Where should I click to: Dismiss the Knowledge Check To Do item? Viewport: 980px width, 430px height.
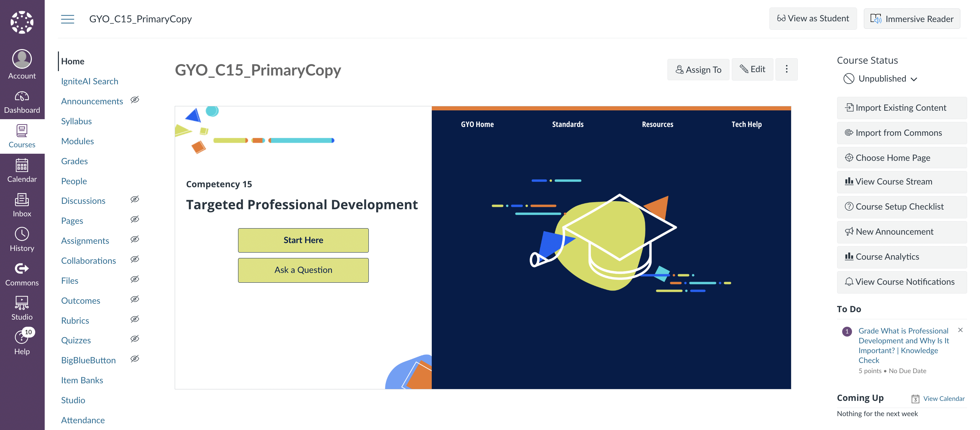[960, 330]
